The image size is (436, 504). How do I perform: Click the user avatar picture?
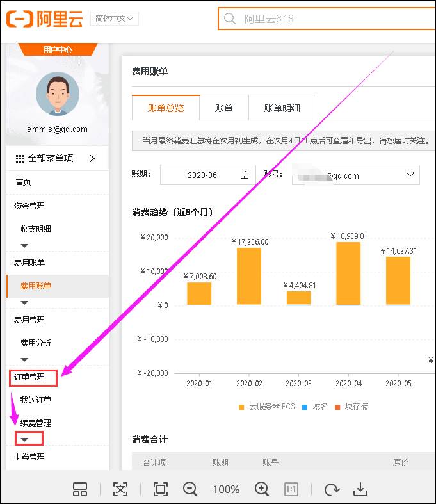point(58,93)
